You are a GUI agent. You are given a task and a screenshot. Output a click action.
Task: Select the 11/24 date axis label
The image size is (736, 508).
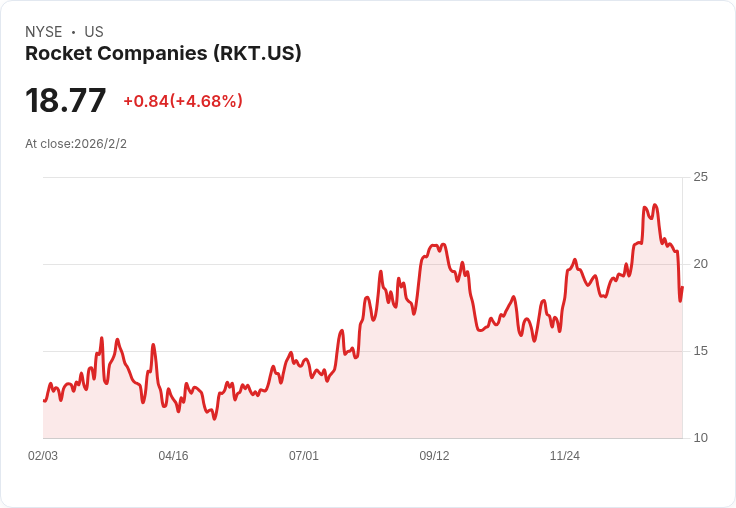pos(565,456)
